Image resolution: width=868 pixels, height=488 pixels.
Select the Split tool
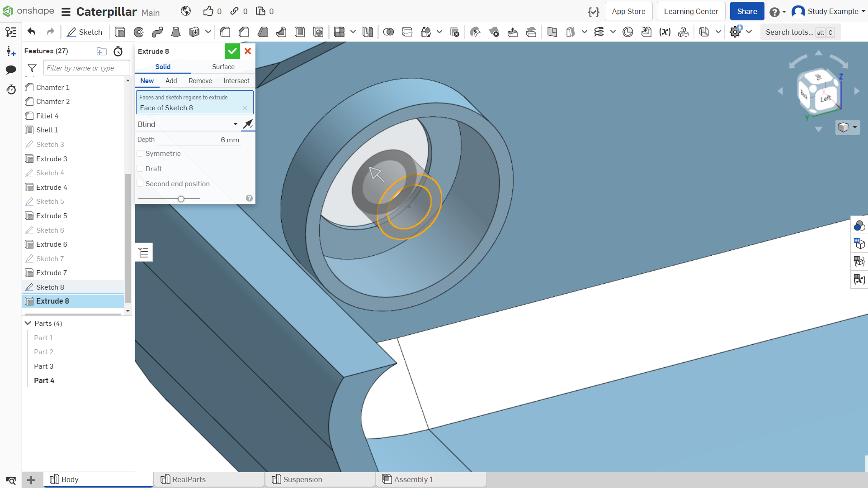click(407, 32)
